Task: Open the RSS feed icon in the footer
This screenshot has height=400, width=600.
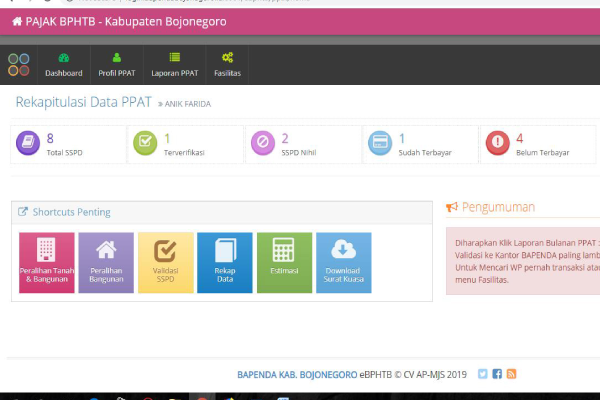Action: coord(511,374)
